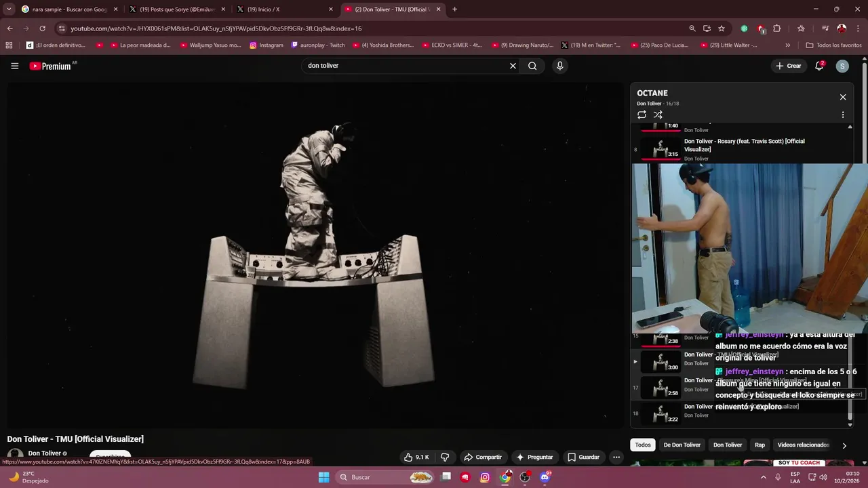The image size is (868, 488).
Task: Select the Don Toliver filter chip
Action: click(728, 445)
